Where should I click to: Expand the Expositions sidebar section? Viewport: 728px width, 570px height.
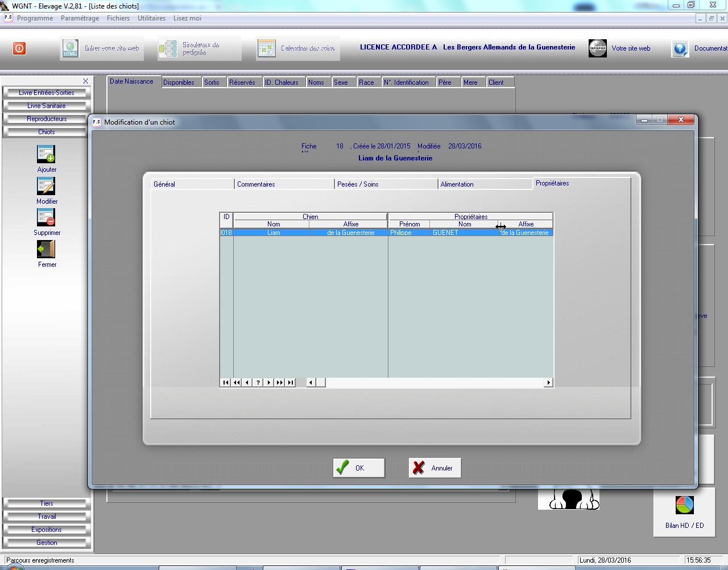coord(47,530)
